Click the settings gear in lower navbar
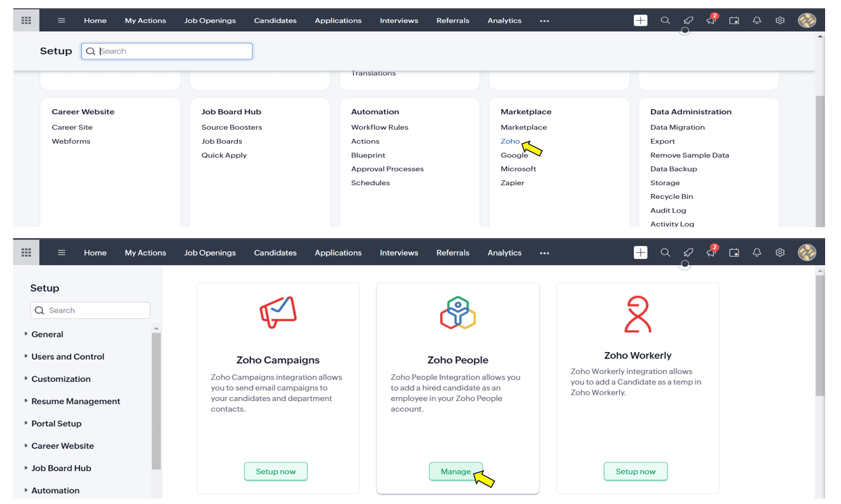Screen dimensions: 841x504 click(x=780, y=253)
